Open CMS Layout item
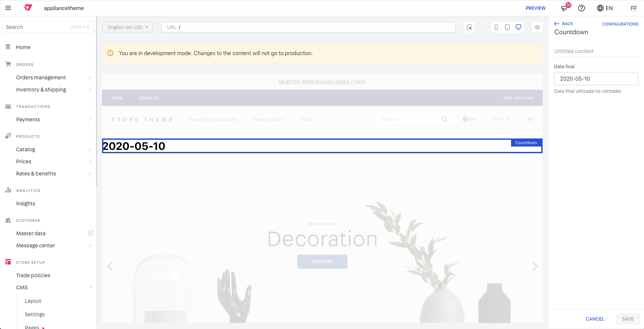Image resolution: width=644 pixels, height=329 pixels. [x=33, y=301]
